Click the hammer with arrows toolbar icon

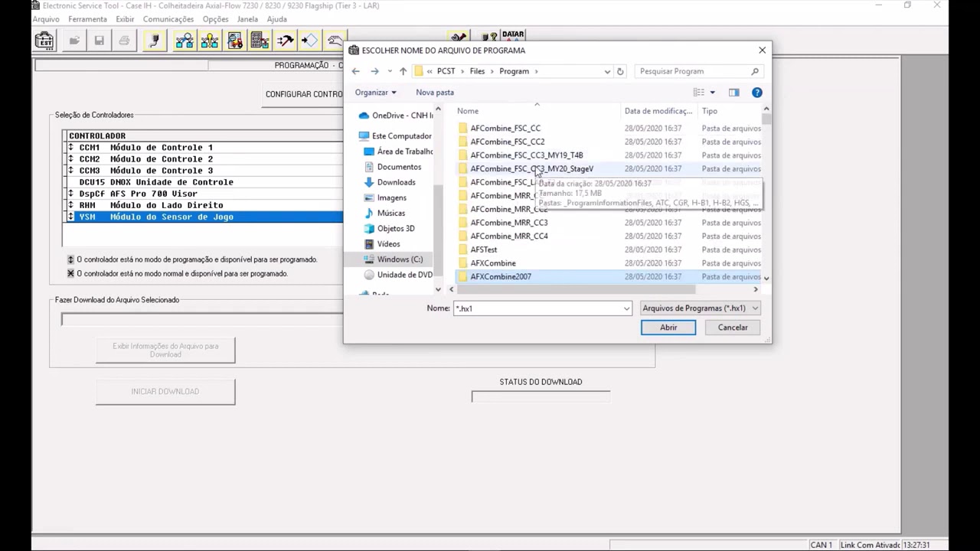285,41
